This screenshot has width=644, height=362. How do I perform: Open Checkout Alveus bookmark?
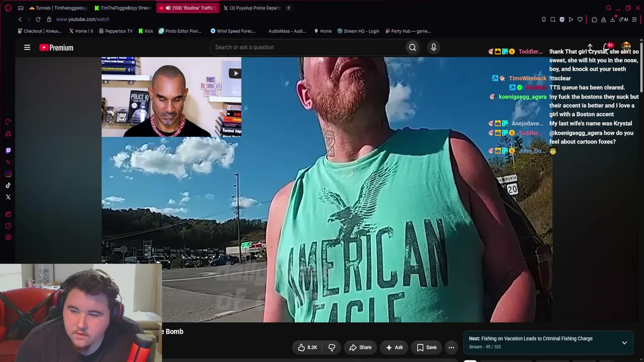(40, 31)
